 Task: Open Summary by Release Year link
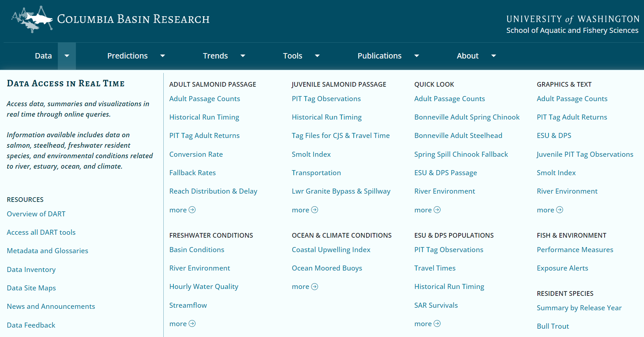click(579, 308)
